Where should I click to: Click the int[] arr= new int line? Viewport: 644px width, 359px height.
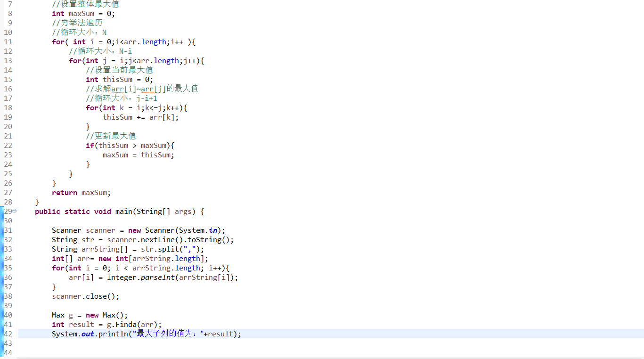(x=130, y=259)
